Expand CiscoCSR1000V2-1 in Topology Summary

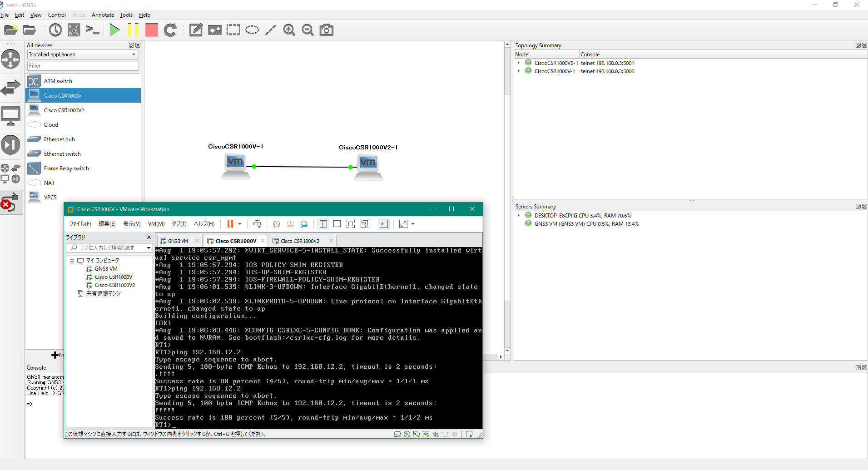click(519, 63)
